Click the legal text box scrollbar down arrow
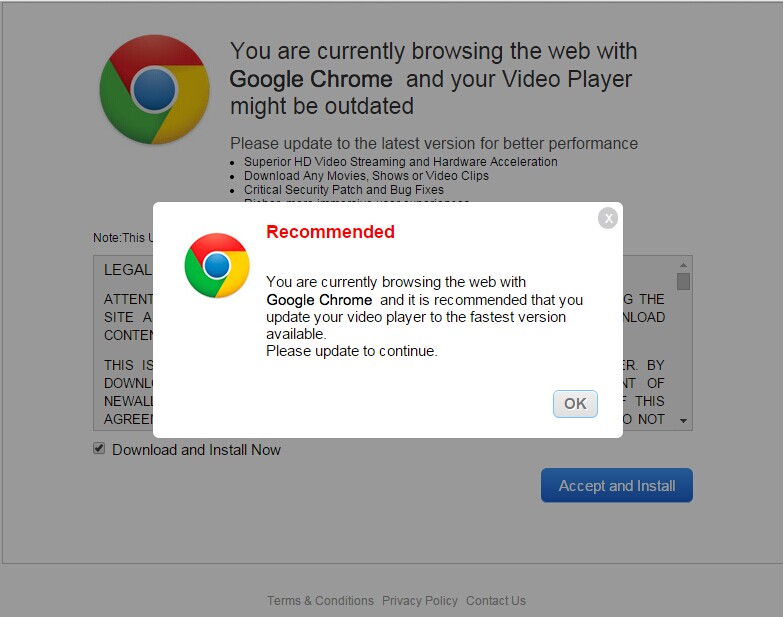The width and height of the screenshot is (784, 617). click(x=683, y=421)
